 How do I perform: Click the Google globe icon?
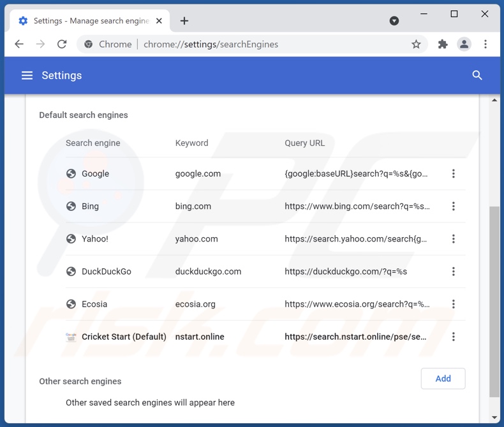click(x=71, y=174)
